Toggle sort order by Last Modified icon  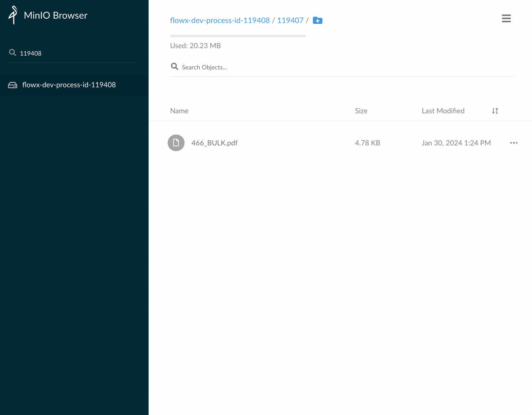point(495,111)
